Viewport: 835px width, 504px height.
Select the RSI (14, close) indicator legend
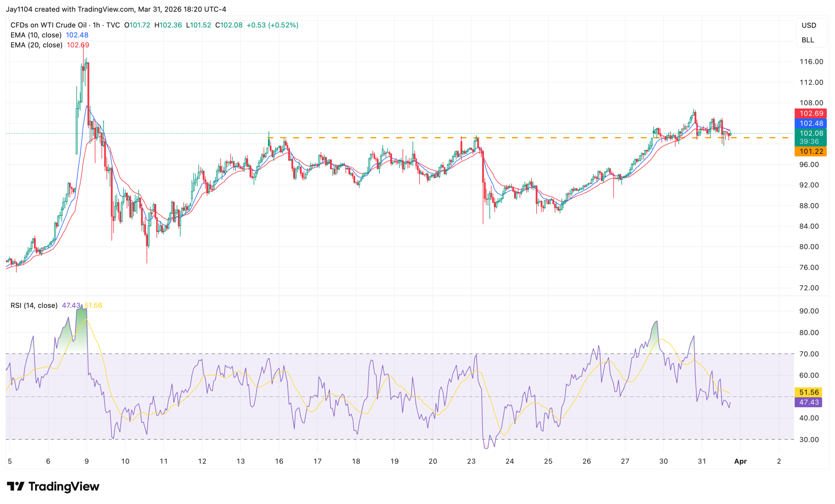tap(34, 305)
